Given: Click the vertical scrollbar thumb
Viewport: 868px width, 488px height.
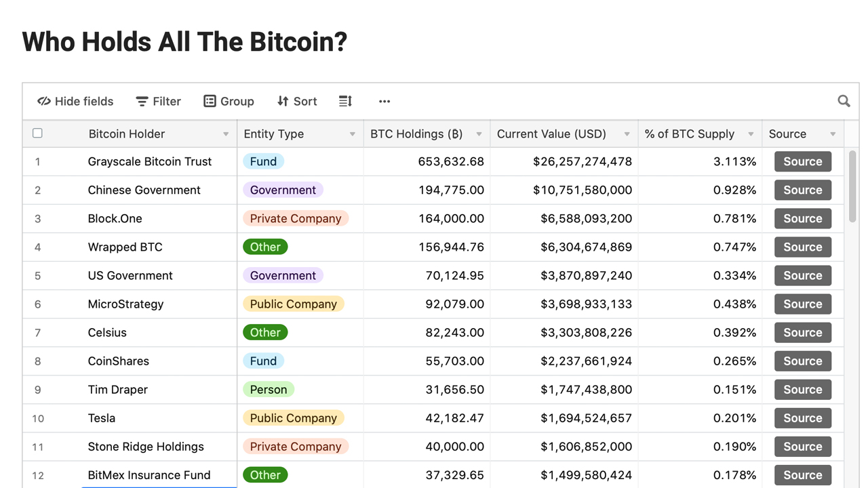Looking at the screenshot, I should click(852, 186).
